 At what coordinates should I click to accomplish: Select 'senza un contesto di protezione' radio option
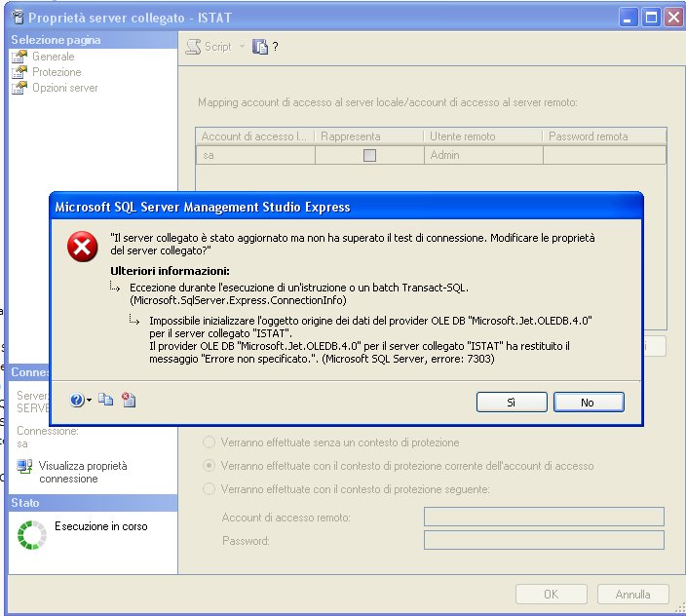210,442
